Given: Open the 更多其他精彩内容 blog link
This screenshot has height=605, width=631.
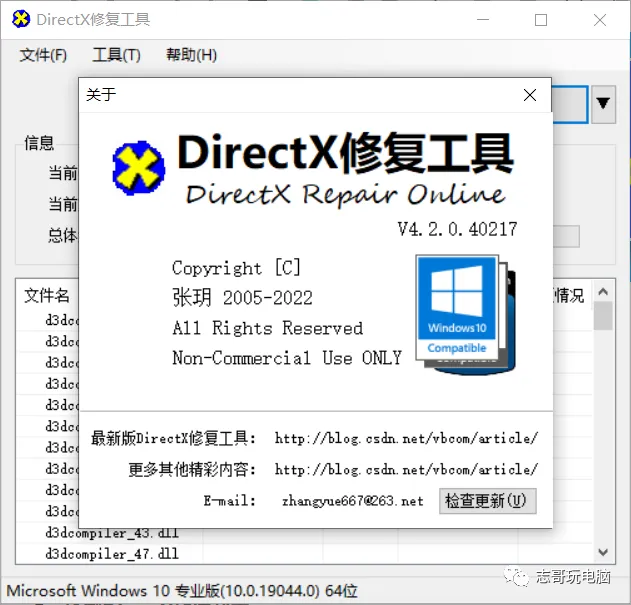Looking at the screenshot, I should click(x=406, y=469).
